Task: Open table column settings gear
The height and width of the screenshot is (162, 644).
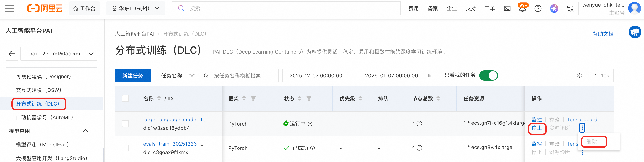Action: click(x=579, y=75)
